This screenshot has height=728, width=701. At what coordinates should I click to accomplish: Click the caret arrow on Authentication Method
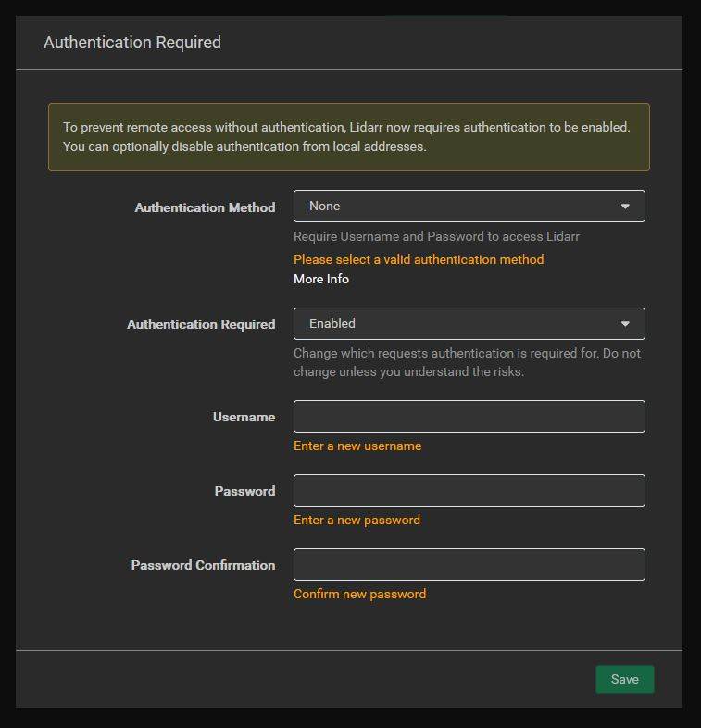click(625, 207)
